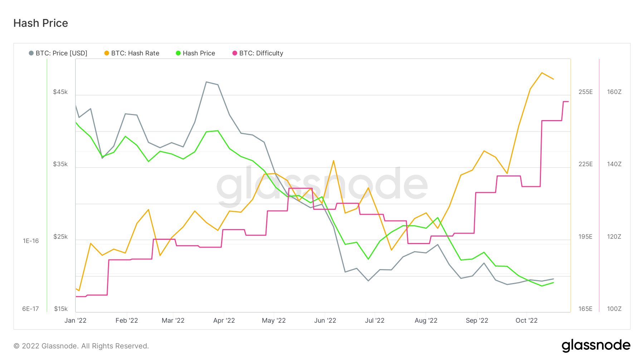The height and width of the screenshot is (362, 644).
Task: Click the Hash Price chart title
Action: click(41, 23)
